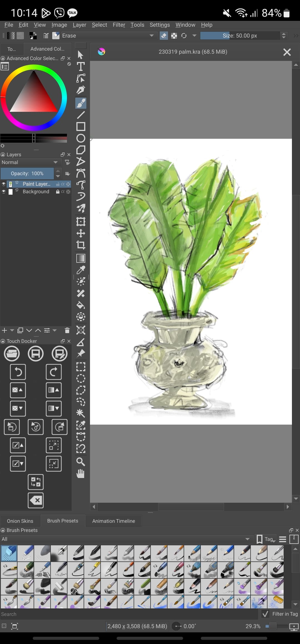The width and height of the screenshot is (300, 644).
Task: Switch to the Animation Timeline tab
Action: [x=114, y=521]
